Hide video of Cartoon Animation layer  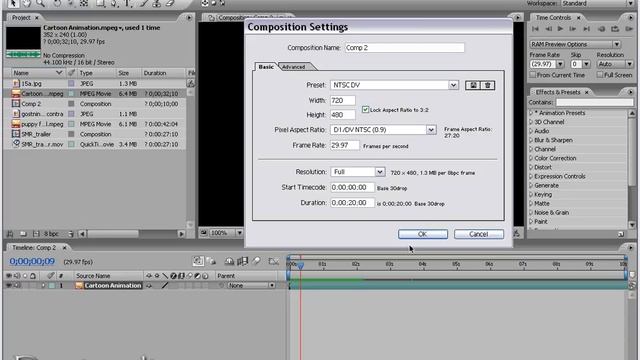[x=9, y=285]
